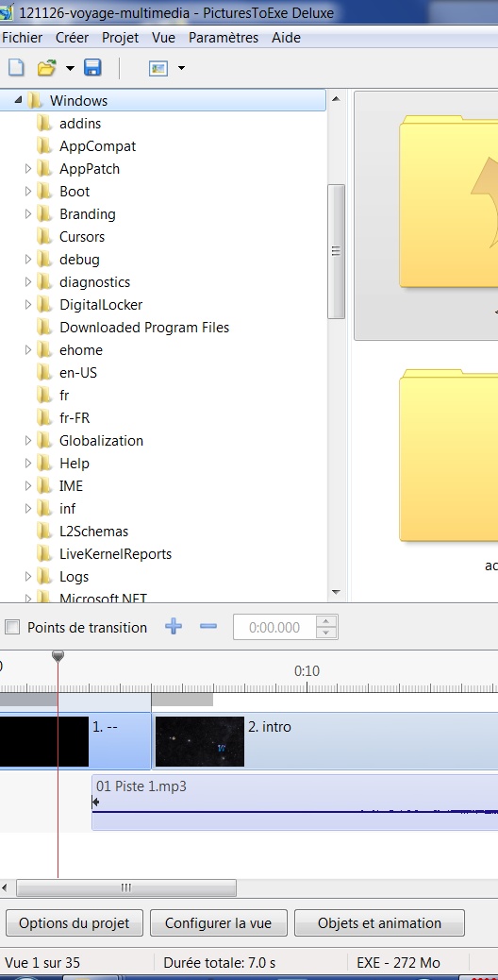Expand the DigitalLocker folder node
The width and height of the screenshot is (498, 980).
click(27, 304)
